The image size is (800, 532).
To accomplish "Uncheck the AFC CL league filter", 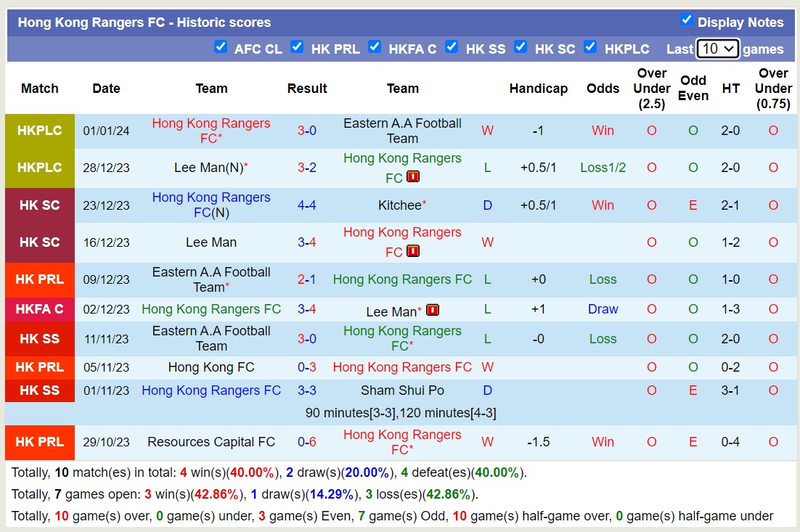I will (x=221, y=47).
